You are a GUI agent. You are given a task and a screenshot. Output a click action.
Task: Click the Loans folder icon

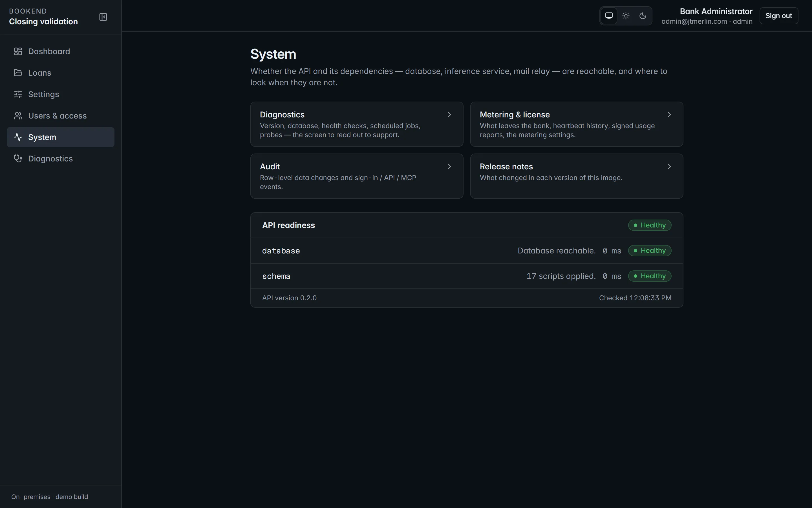[x=18, y=73]
